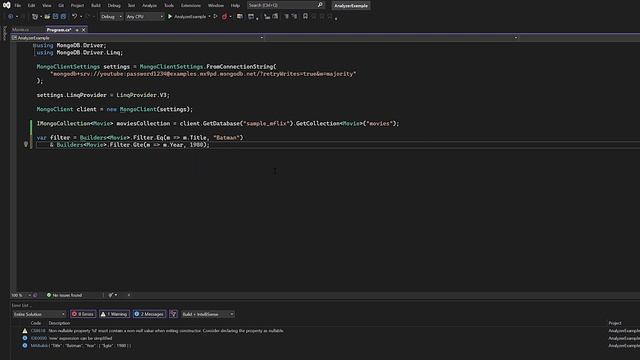Click the Visual Studio logo icon
640x360 pixels.
[7, 5]
